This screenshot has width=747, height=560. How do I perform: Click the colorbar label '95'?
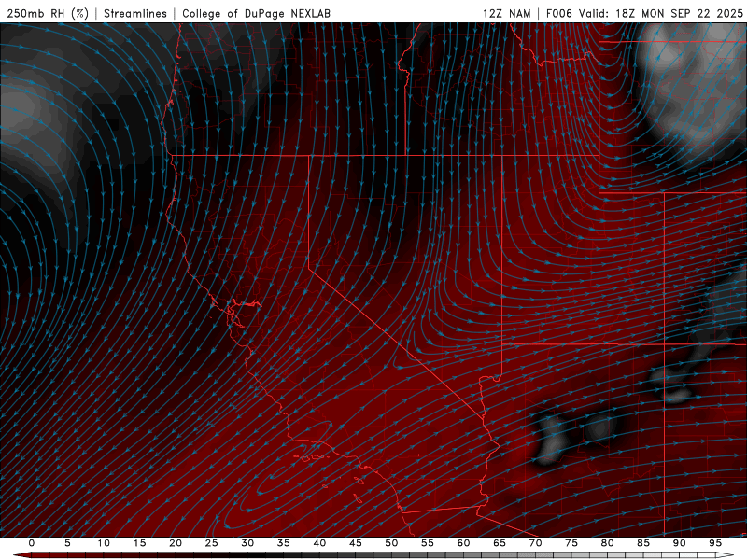[715, 543]
